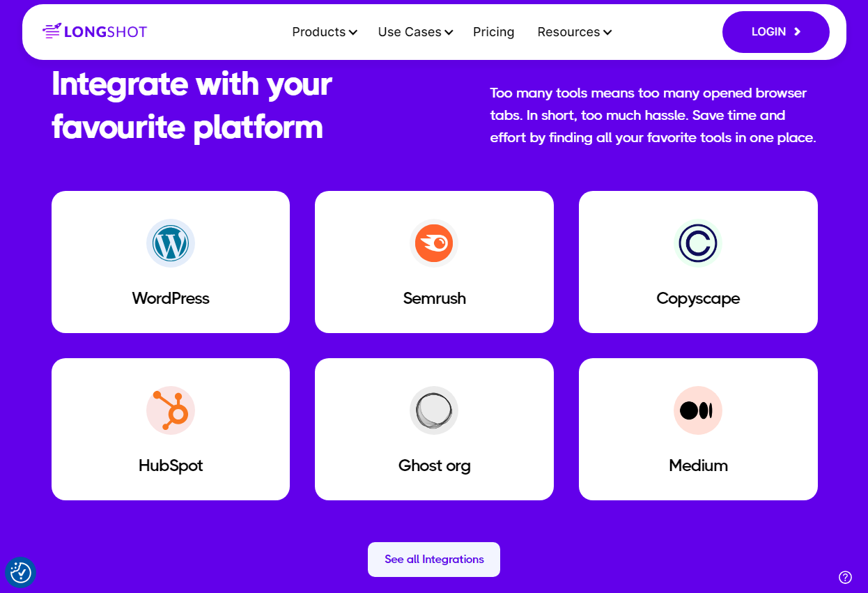This screenshot has width=868, height=593.
Task: Click the HubSpot sprocket logo icon
Action: (171, 410)
